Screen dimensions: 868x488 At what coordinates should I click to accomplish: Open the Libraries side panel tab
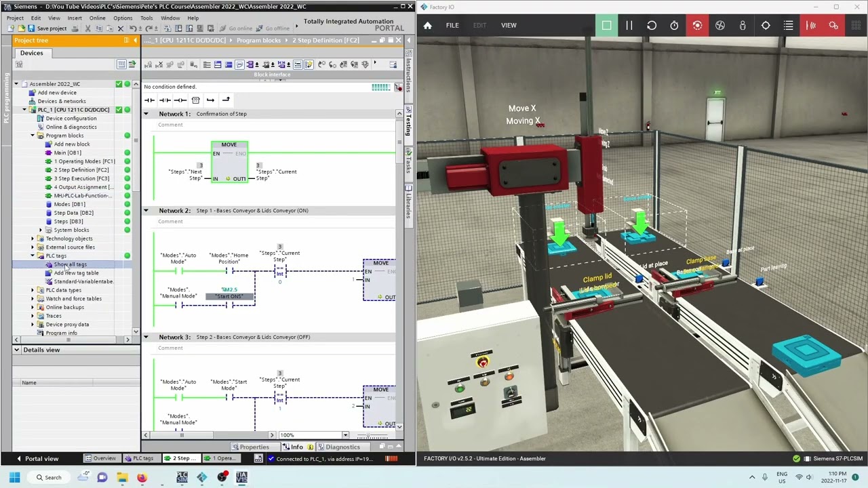pyautogui.click(x=408, y=201)
